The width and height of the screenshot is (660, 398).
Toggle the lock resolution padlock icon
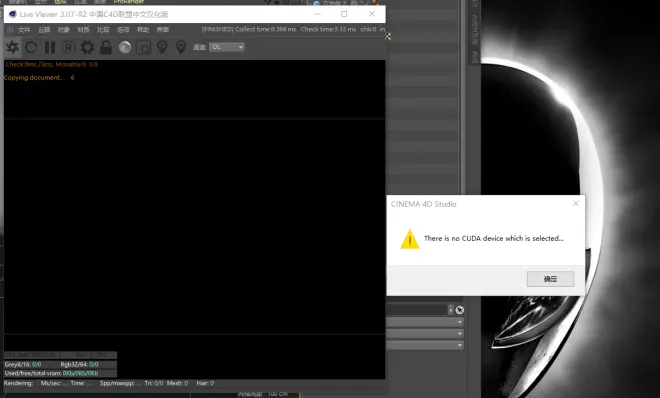[x=106, y=47]
